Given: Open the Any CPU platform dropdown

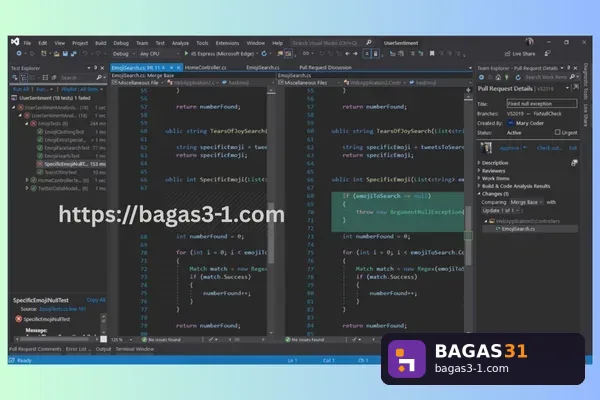Looking at the screenshot, I should pos(160,54).
